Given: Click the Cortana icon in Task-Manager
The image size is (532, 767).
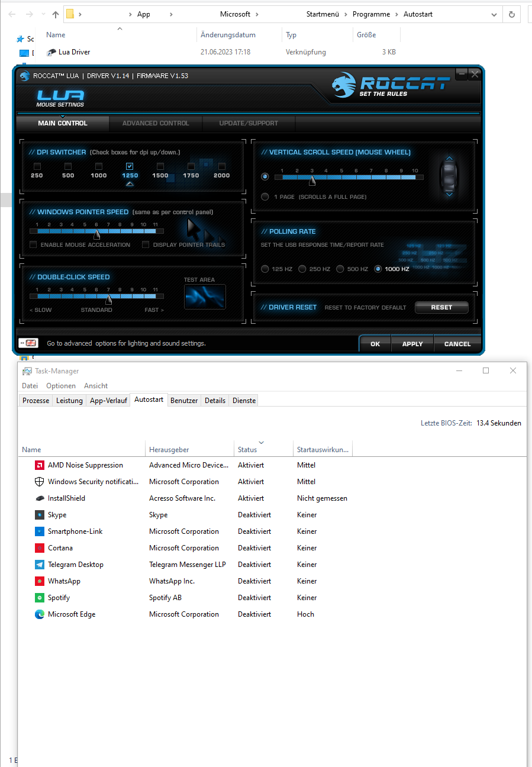Looking at the screenshot, I should click(x=40, y=548).
